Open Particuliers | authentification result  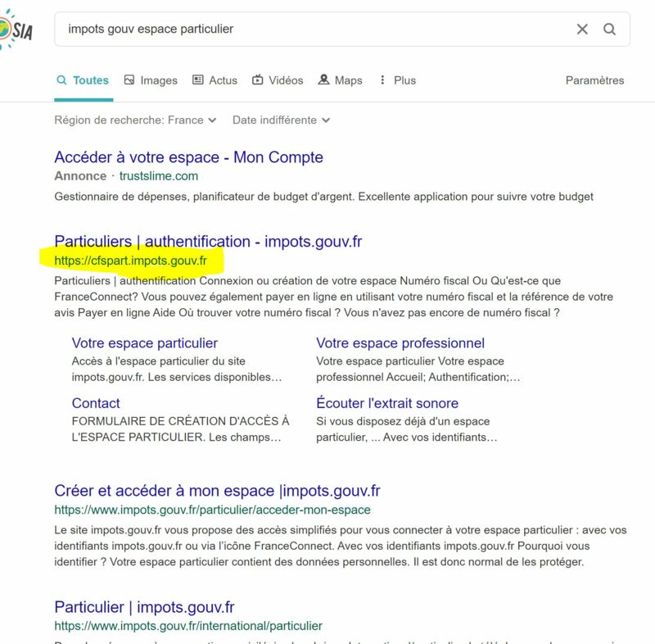tap(208, 242)
